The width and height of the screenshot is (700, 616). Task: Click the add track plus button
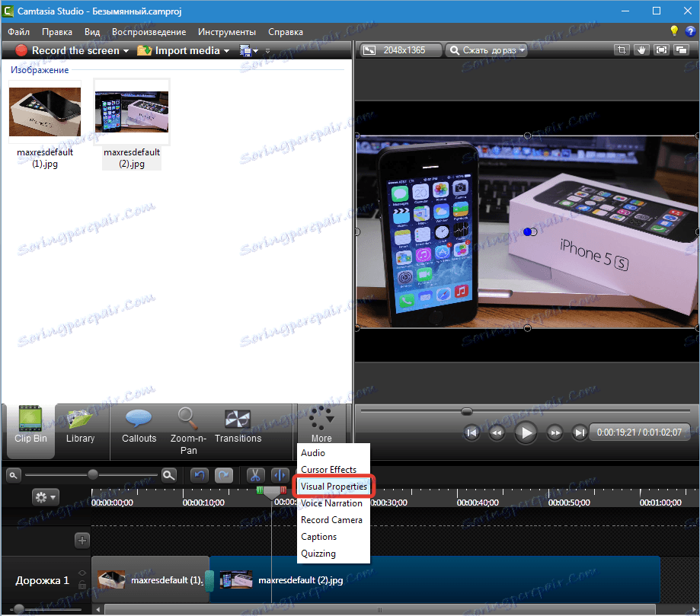pyautogui.click(x=82, y=541)
